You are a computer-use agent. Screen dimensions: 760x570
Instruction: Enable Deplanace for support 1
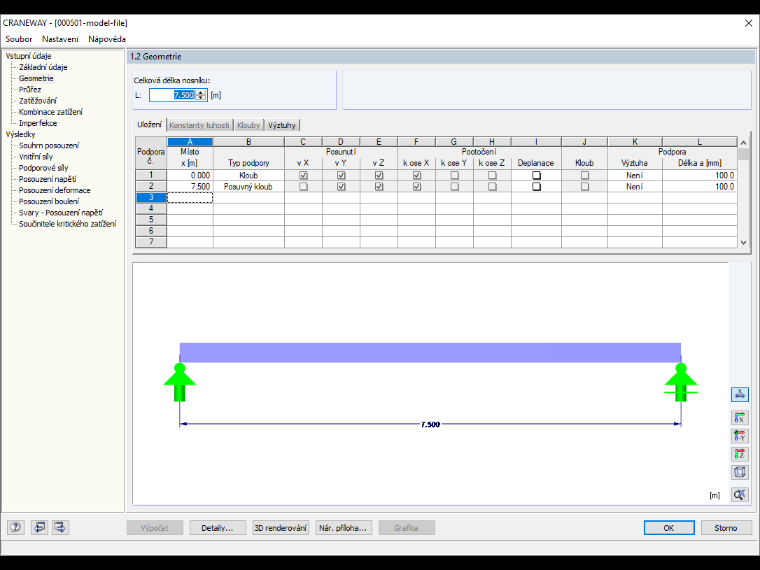tap(537, 175)
